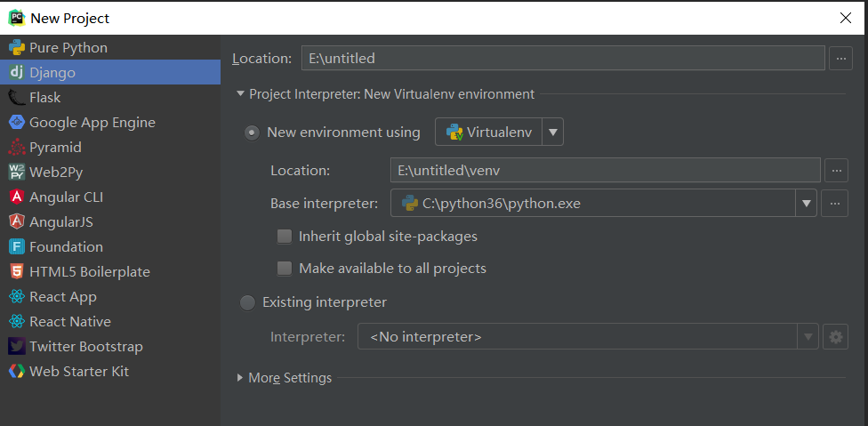Click python icon in Base interpreter field

pos(410,203)
